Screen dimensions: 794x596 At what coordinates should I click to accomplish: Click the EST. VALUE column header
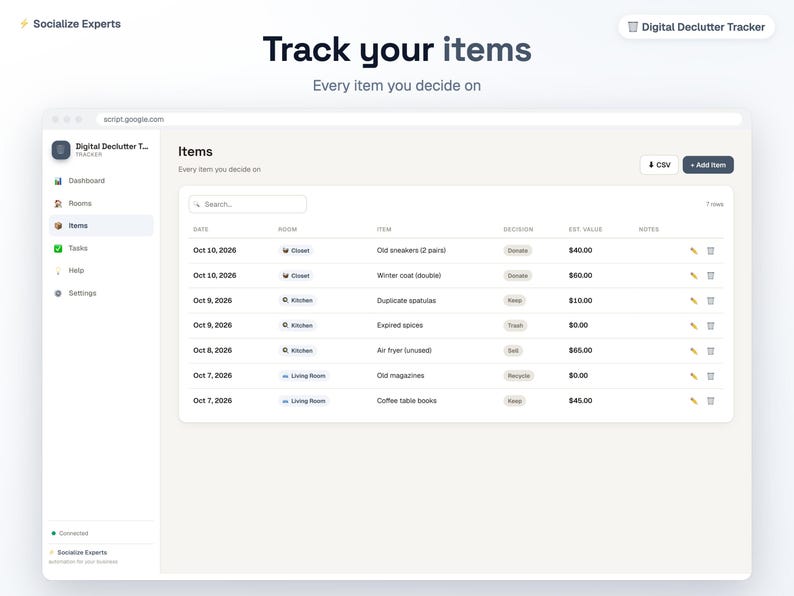(x=585, y=229)
